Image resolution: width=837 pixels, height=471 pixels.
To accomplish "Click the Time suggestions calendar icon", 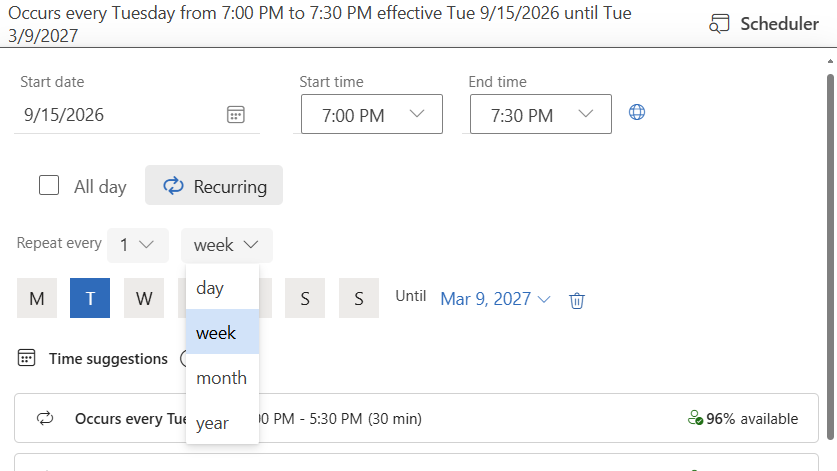I will 27,358.
